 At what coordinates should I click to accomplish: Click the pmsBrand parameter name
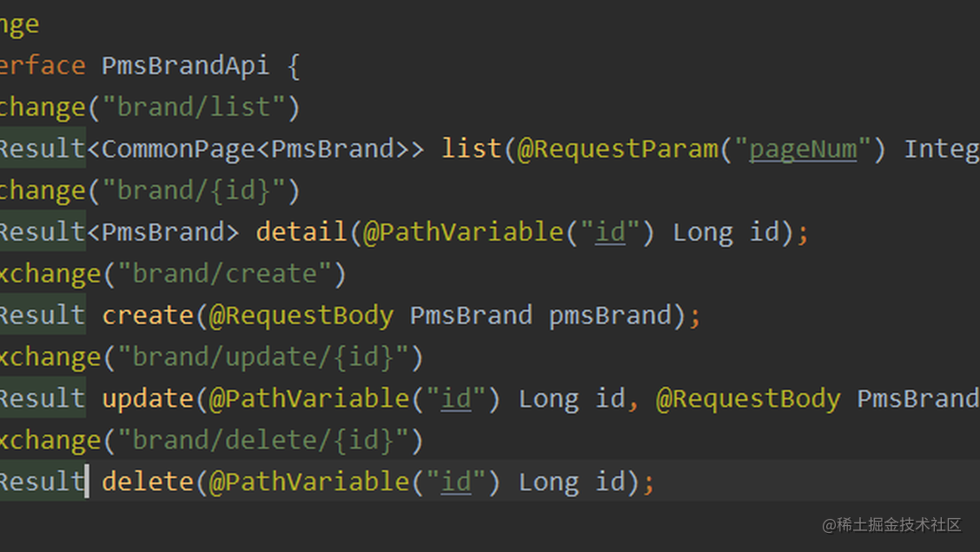coord(610,315)
